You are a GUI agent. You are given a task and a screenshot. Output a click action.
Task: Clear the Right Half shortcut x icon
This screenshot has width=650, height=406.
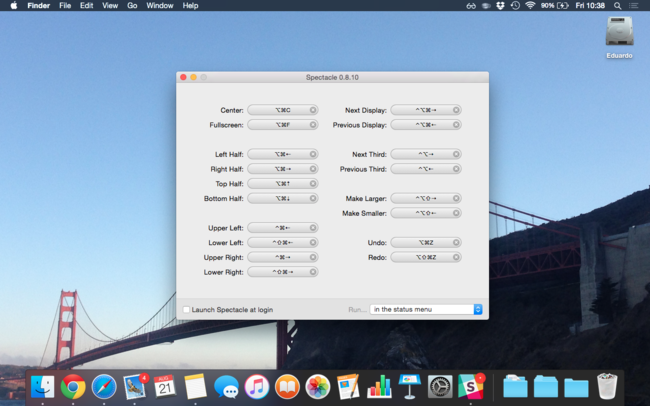pos(313,169)
